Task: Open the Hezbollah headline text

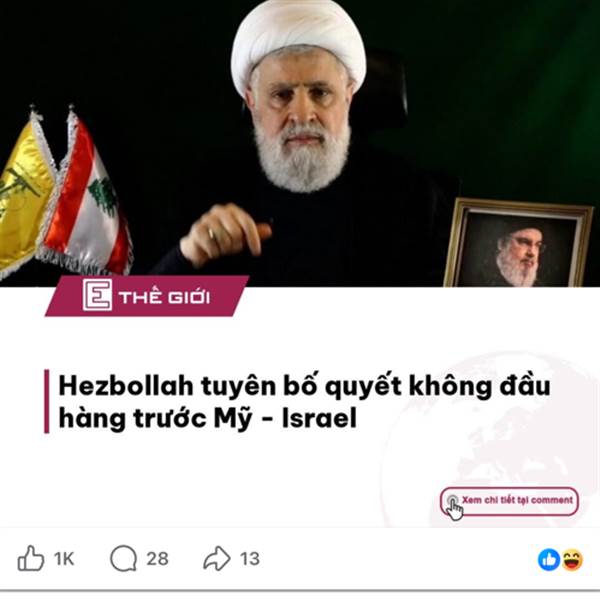Action: pos(304,402)
